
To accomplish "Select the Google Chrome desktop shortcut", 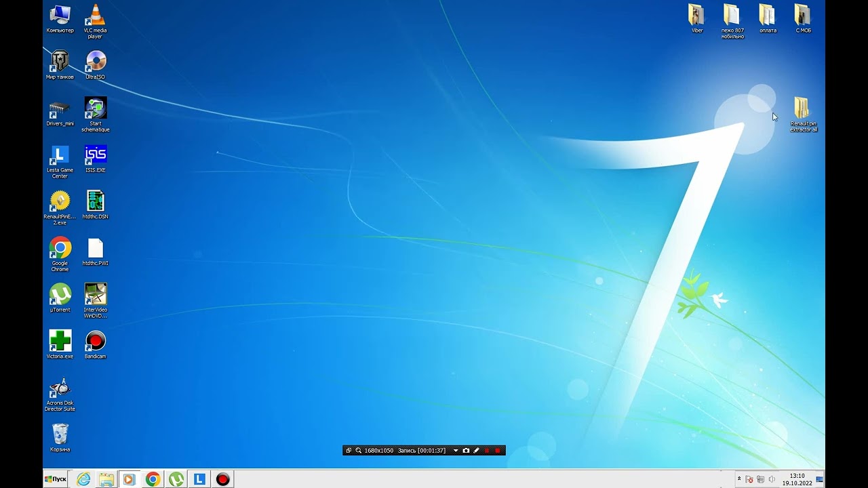I will point(60,254).
